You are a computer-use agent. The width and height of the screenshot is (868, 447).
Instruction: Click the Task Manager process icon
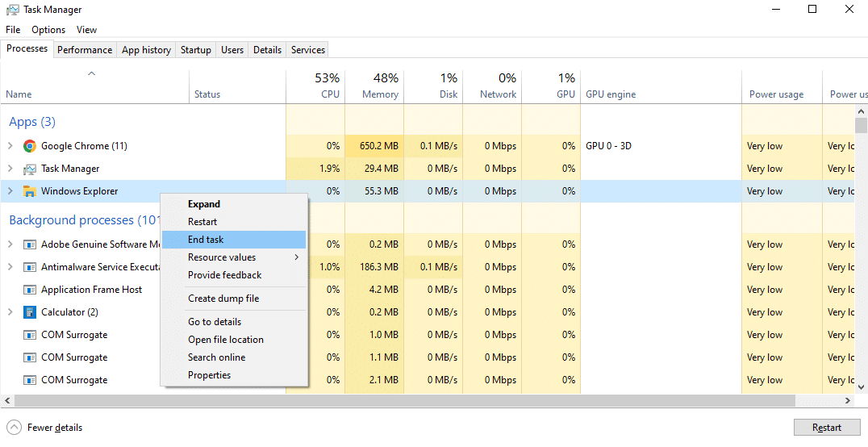point(29,169)
